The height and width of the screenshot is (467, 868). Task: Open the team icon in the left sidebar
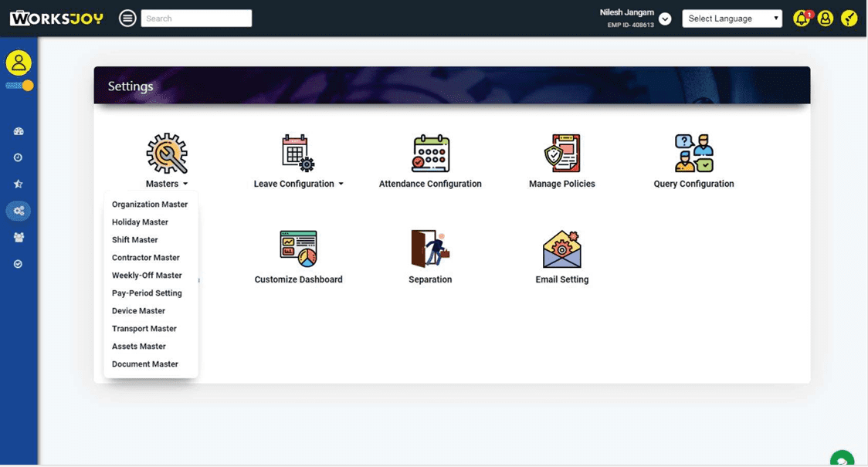pos(18,237)
